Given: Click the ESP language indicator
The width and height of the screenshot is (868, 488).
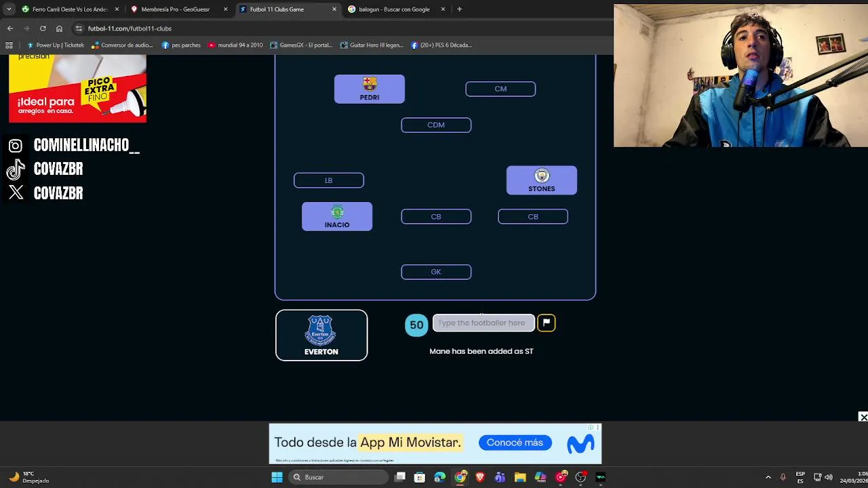Looking at the screenshot, I should (800, 477).
